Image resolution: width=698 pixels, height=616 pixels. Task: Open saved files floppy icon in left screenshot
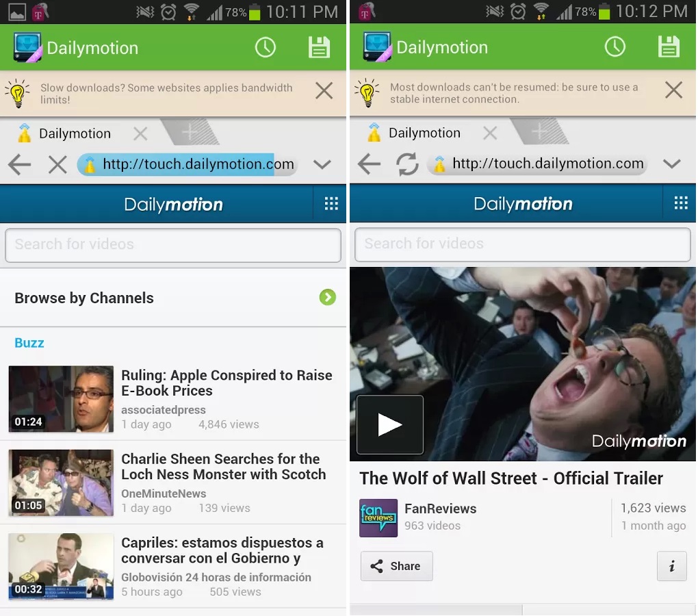319,47
